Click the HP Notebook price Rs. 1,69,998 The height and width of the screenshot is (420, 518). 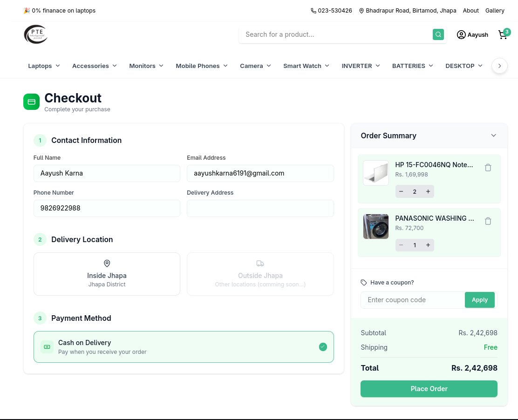[411, 175]
